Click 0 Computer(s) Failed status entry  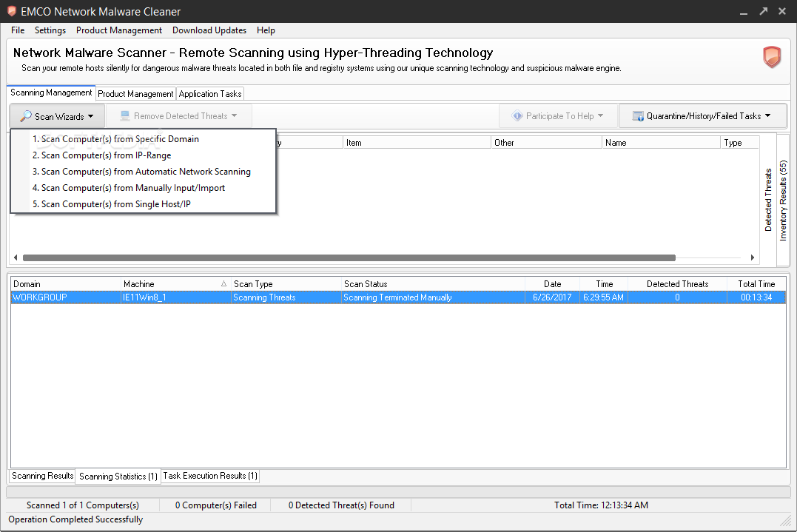216,505
